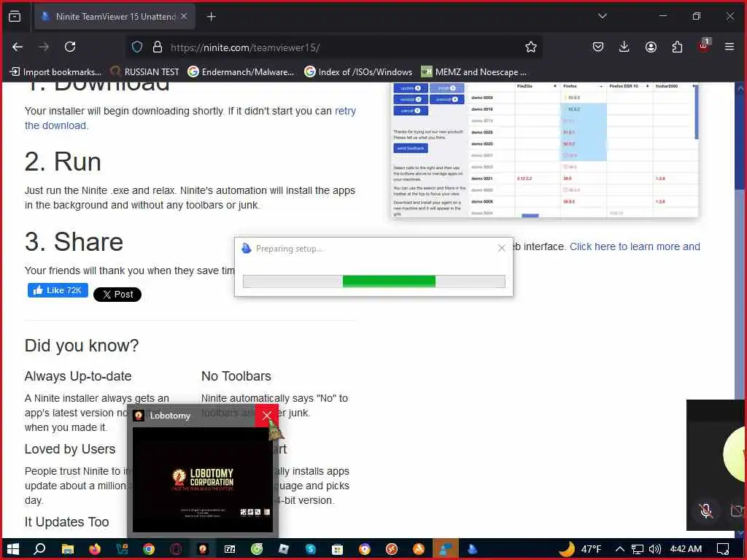Open the Pocket save icon
This screenshot has height=560, width=747.
tap(598, 47)
